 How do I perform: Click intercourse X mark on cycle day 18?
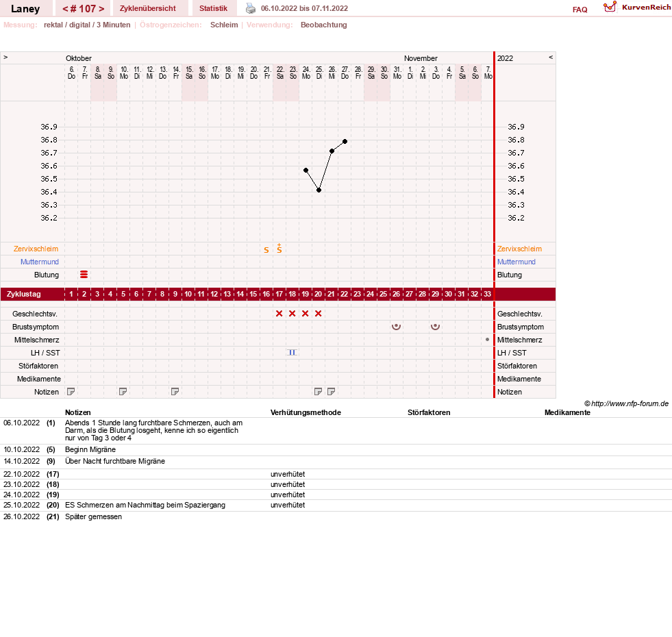(x=293, y=313)
